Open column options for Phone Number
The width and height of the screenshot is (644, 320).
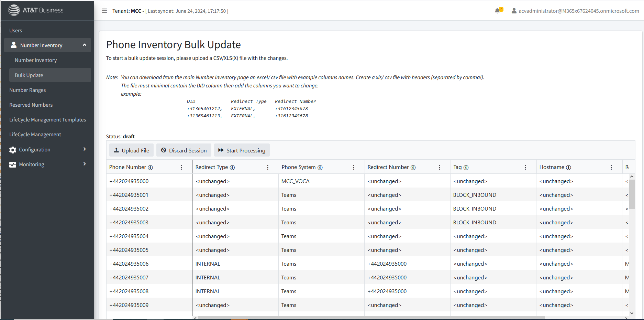[x=181, y=168]
